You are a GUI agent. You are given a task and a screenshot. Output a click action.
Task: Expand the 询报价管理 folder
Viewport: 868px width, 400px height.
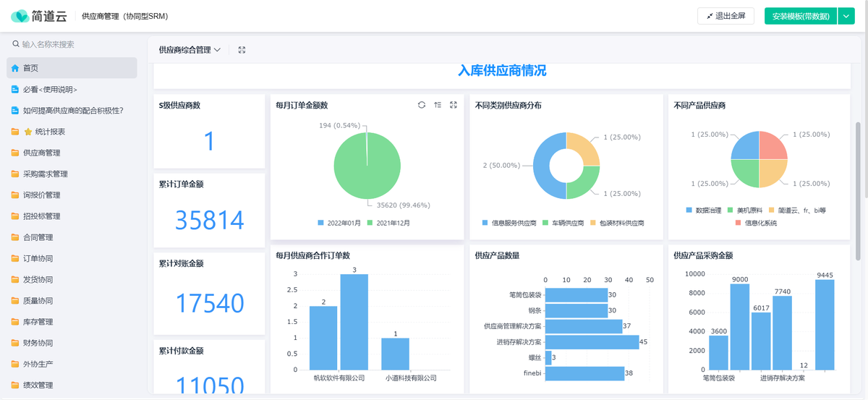point(72,195)
